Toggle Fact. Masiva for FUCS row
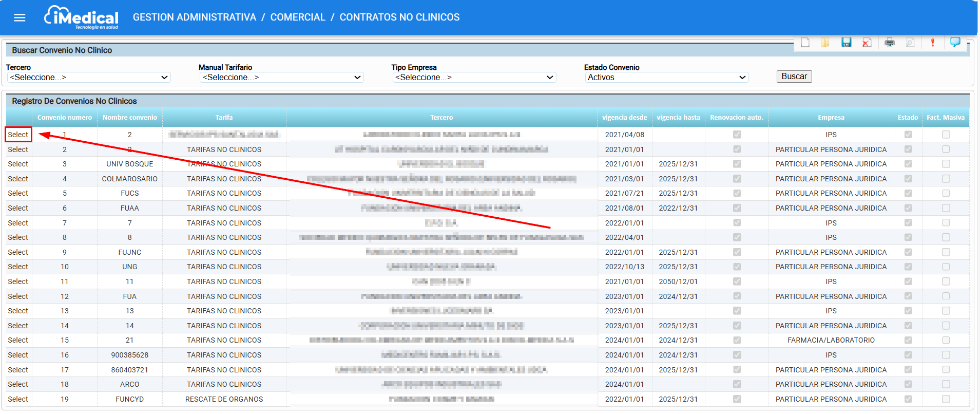Screen dimensions: 980x414 [x=946, y=193]
